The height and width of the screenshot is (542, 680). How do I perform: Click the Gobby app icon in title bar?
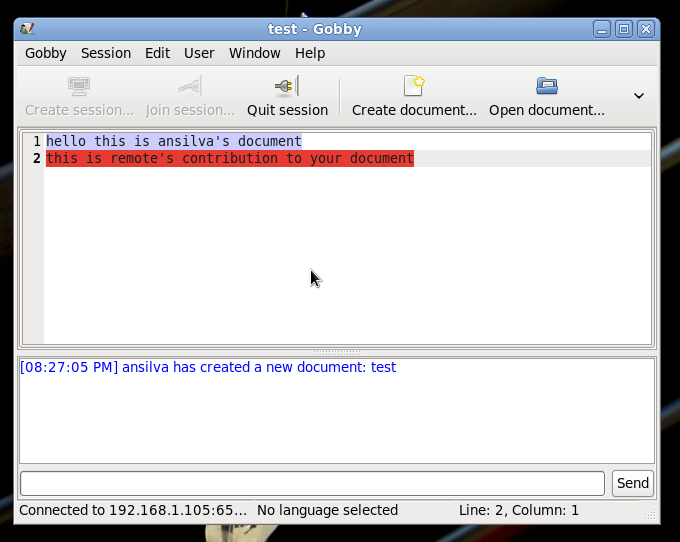[28, 29]
